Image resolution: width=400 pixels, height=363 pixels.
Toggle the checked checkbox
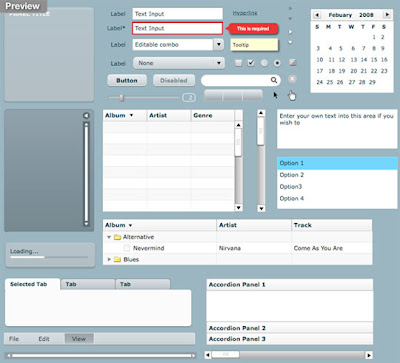point(251,63)
